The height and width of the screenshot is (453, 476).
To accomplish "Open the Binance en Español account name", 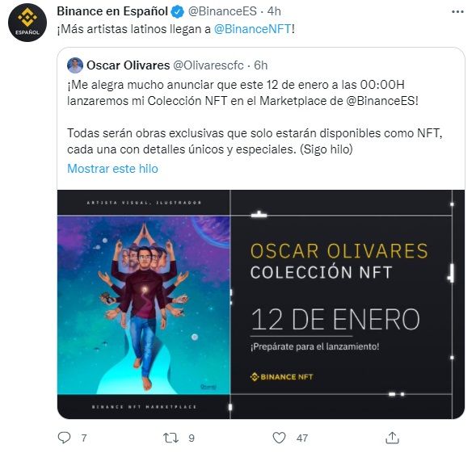I will pos(112,11).
